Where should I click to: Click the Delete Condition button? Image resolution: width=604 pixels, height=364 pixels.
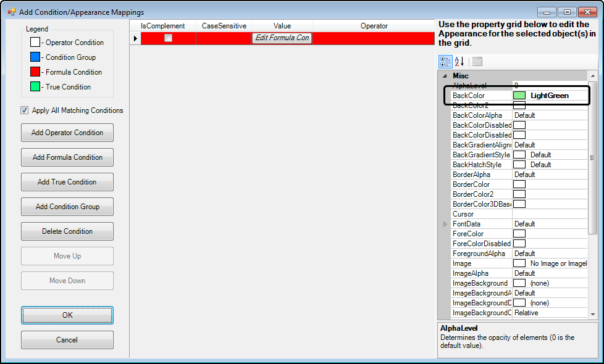(67, 231)
